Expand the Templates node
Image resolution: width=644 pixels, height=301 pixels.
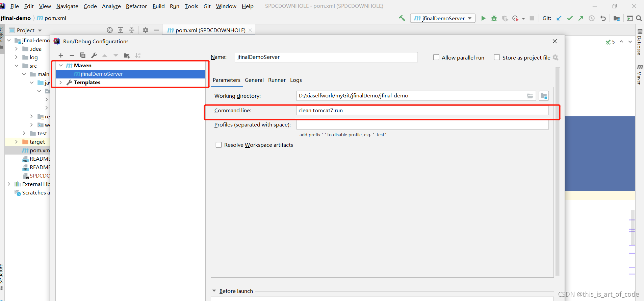[x=61, y=83]
